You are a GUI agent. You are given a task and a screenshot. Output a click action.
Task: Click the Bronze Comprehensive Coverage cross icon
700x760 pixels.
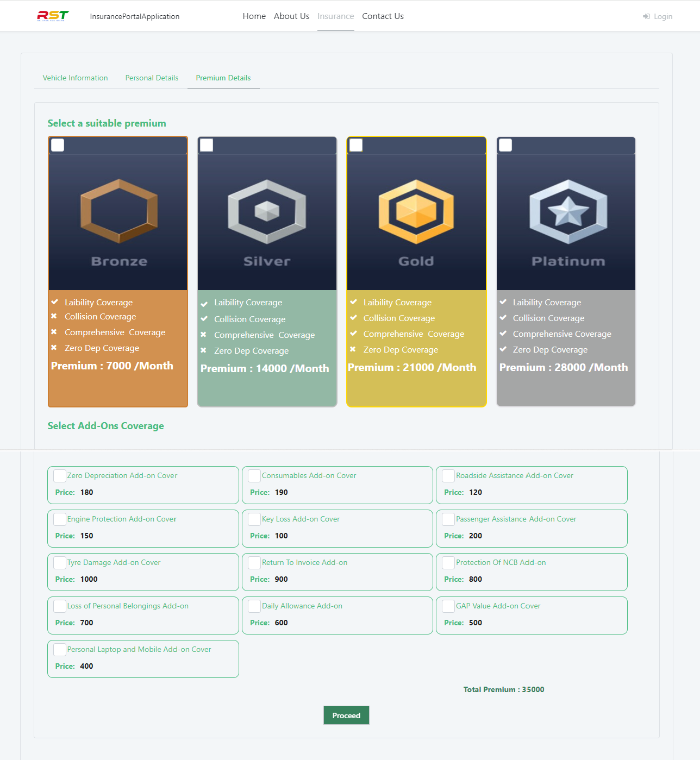(54, 332)
